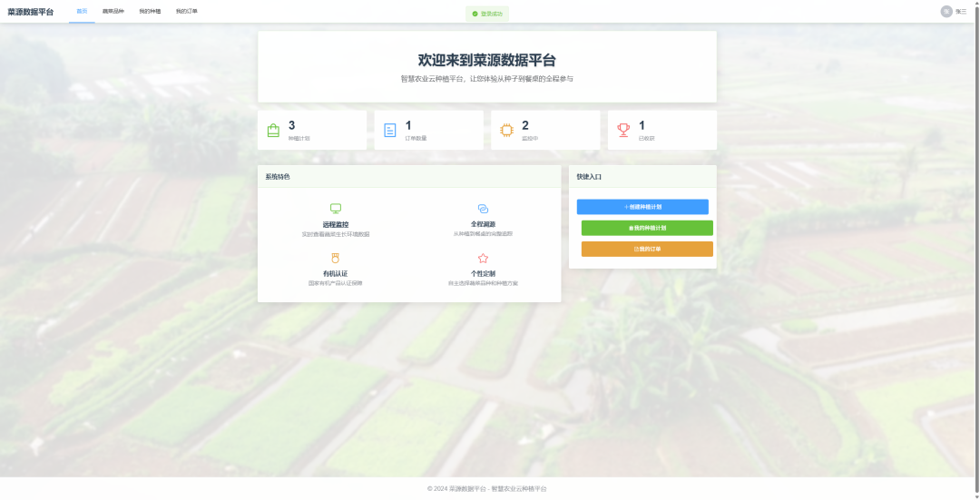The height and width of the screenshot is (500, 980).
Task: Click the blue link icon above 全程溯源
Action: pos(483,209)
